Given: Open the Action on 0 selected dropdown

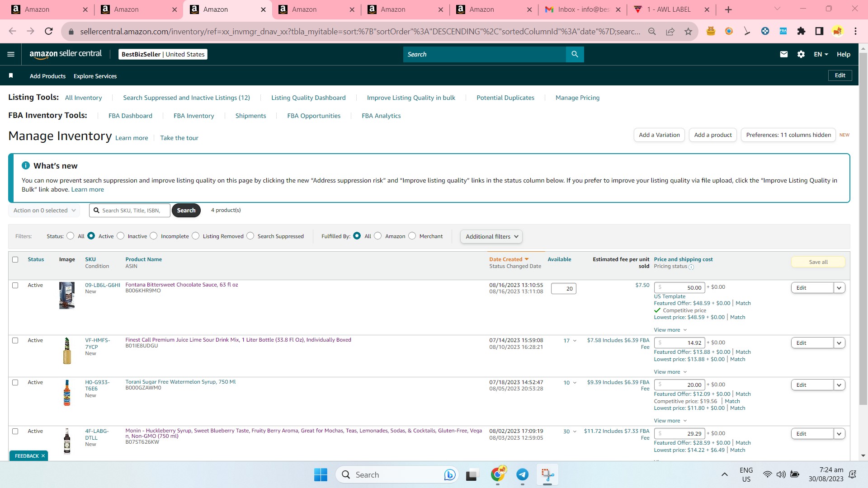Looking at the screenshot, I should 44,210.
